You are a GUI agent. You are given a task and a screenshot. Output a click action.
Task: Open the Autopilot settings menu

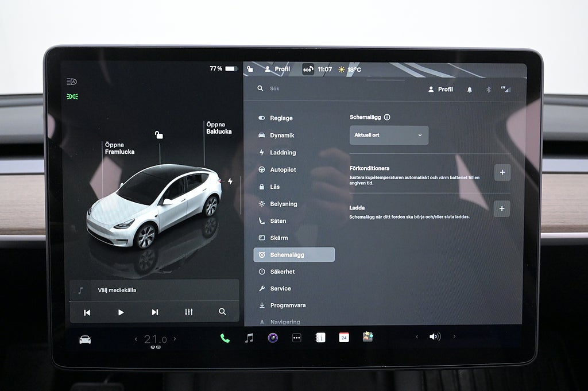pyautogui.click(x=283, y=170)
